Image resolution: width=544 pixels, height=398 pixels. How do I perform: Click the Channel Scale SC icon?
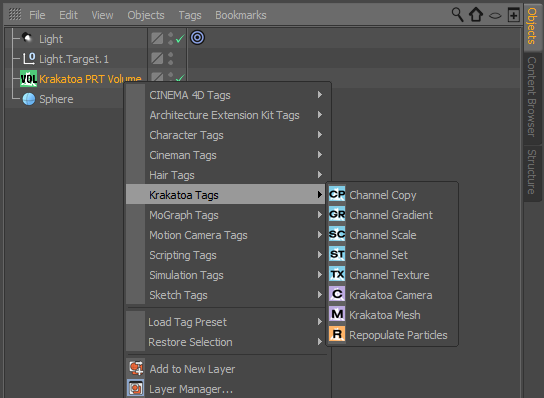(x=337, y=234)
